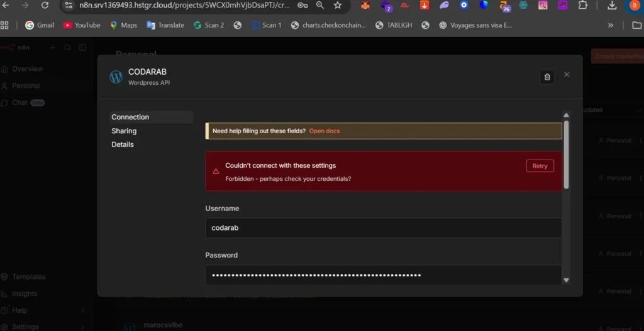Open browser Downloads

point(612,5)
